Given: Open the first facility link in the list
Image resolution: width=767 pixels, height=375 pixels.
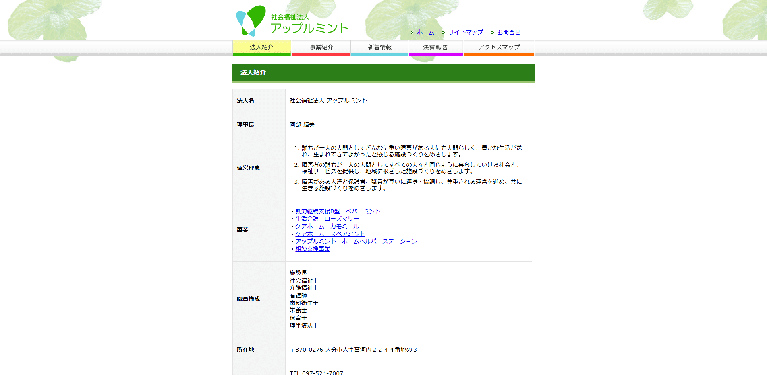Looking at the screenshot, I should click(338, 212).
